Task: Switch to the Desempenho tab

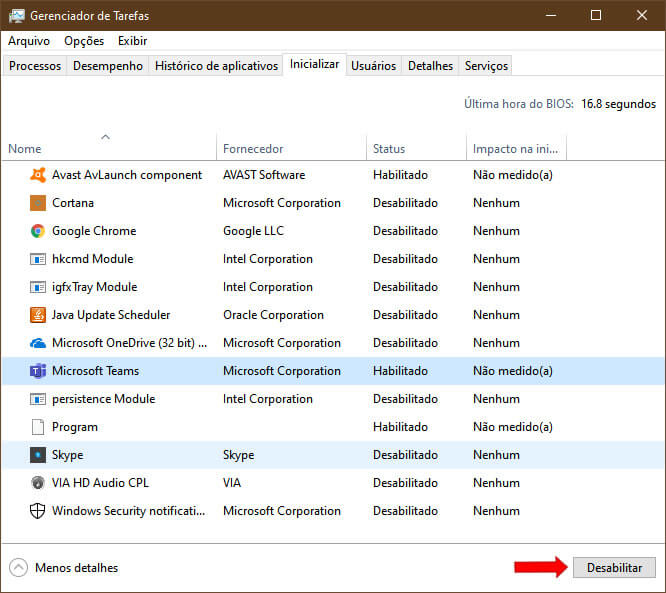Action: pyautogui.click(x=108, y=66)
